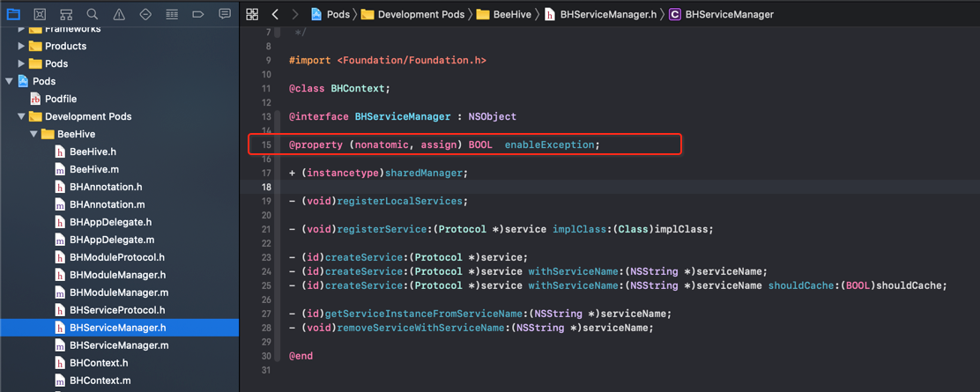The width and height of the screenshot is (980, 392).
Task: Switch to the Breakpoint navigator icon
Action: pyautogui.click(x=198, y=14)
